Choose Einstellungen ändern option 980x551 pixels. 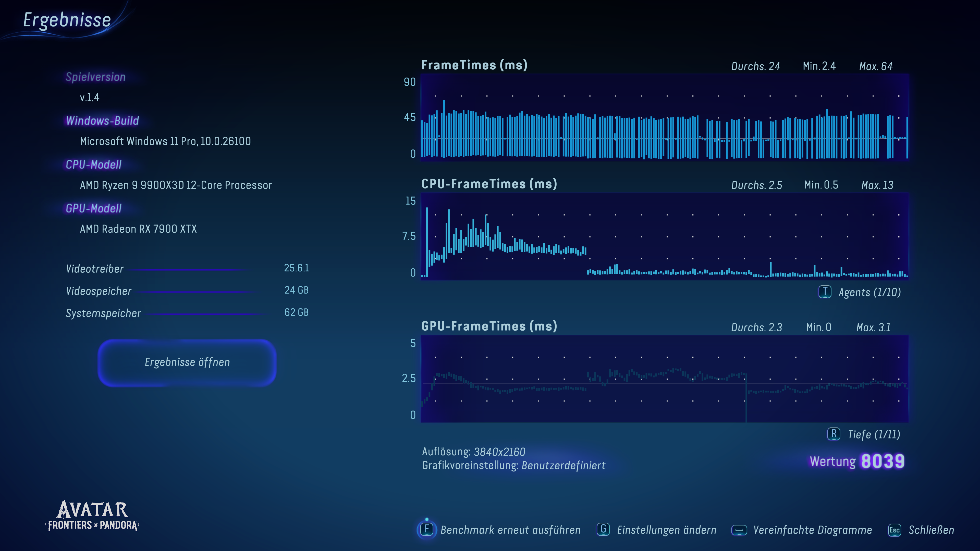(x=667, y=530)
